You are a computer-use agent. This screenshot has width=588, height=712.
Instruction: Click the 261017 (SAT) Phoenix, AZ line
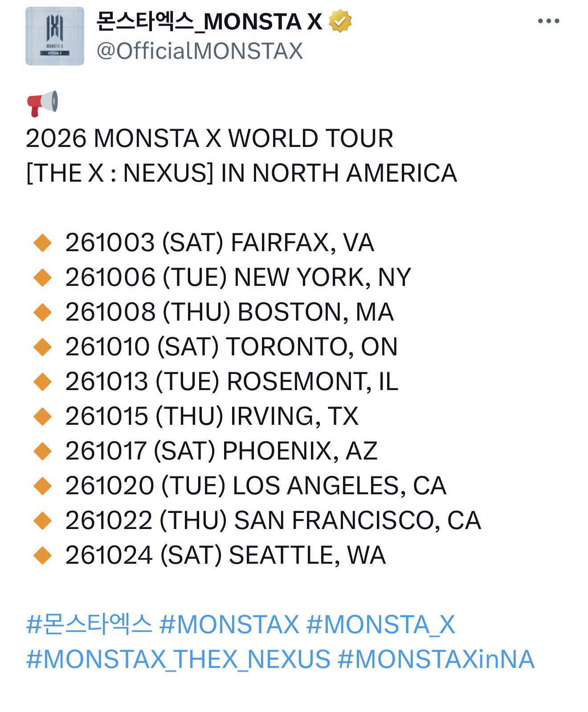click(221, 451)
